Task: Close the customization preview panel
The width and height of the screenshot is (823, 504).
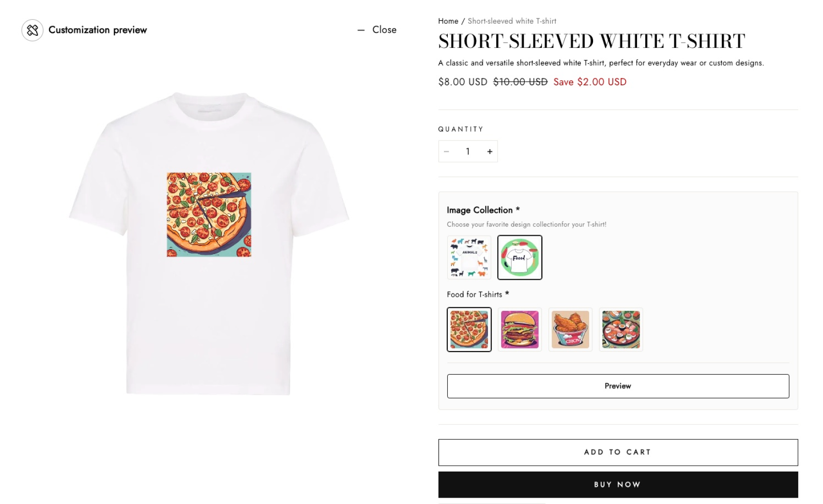Action: click(378, 30)
